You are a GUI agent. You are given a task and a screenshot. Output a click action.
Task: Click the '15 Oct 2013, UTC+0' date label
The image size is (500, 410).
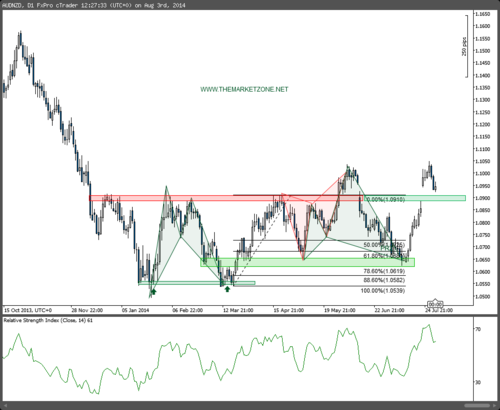pyautogui.click(x=28, y=310)
